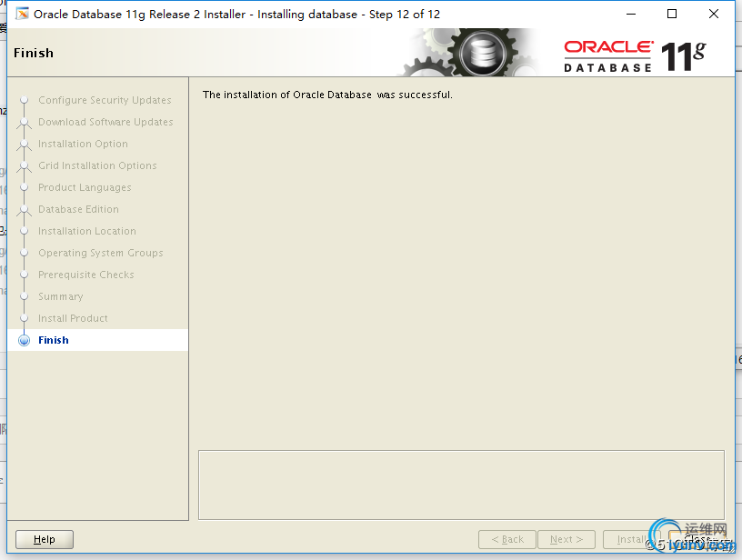Select Install Product step

coord(73,318)
